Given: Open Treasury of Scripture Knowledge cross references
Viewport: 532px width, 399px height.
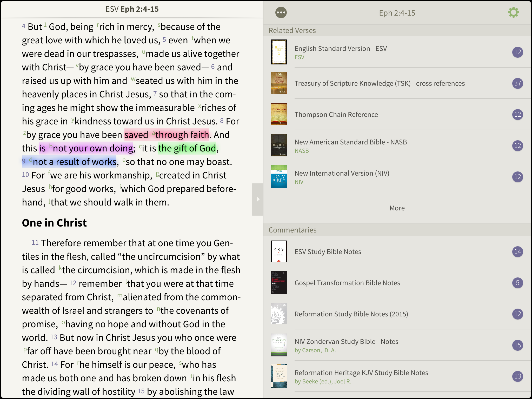Looking at the screenshot, I should 397,83.
